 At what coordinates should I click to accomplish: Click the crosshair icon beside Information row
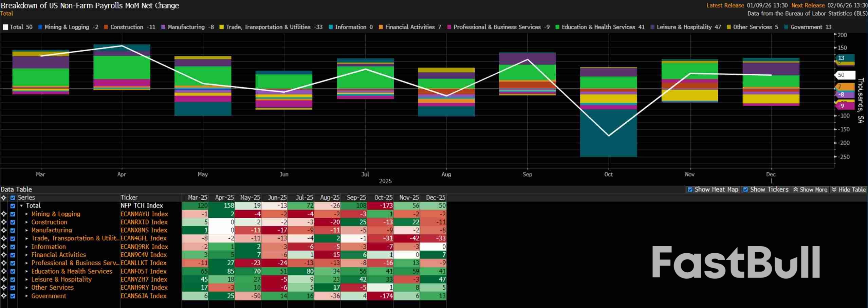click(4, 247)
